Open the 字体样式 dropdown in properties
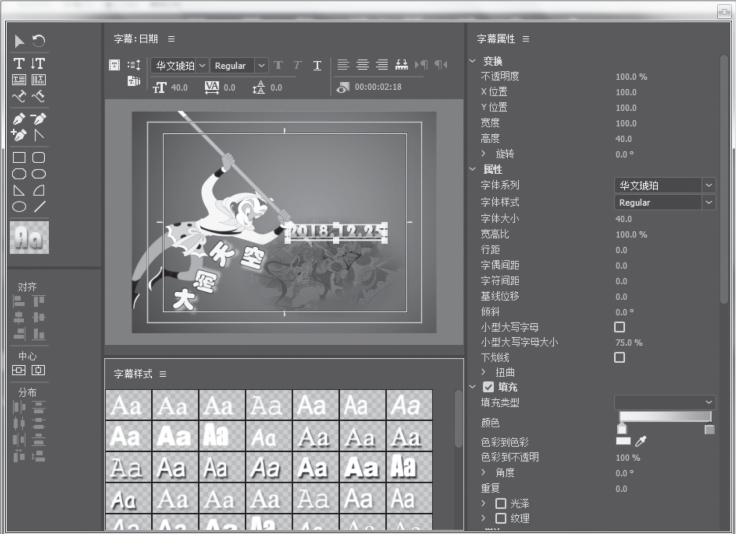 point(665,203)
